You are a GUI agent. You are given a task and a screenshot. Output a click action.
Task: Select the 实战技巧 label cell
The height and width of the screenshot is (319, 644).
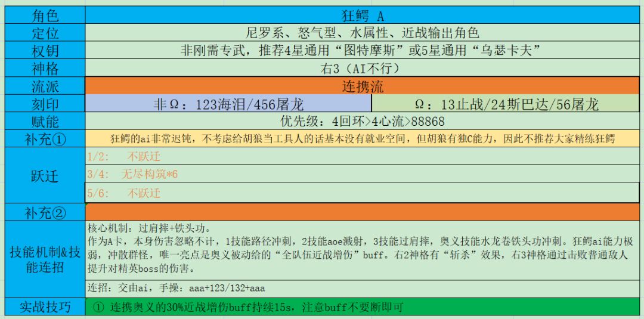[x=45, y=306]
